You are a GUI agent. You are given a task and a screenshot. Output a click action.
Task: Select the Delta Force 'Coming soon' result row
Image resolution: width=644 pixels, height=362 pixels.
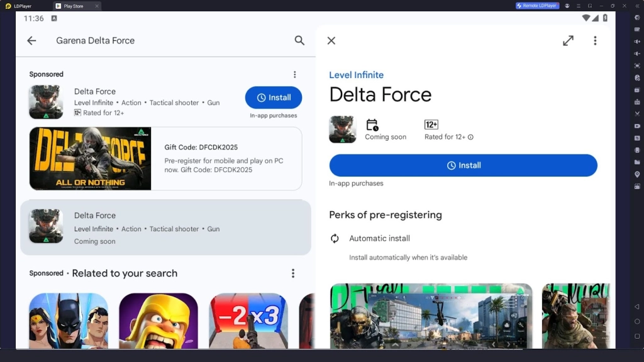(x=165, y=228)
